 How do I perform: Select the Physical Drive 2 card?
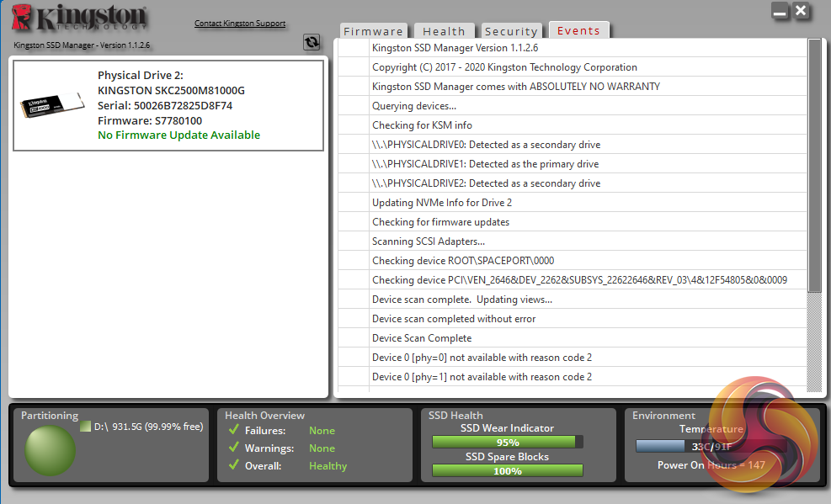click(x=168, y=105)
